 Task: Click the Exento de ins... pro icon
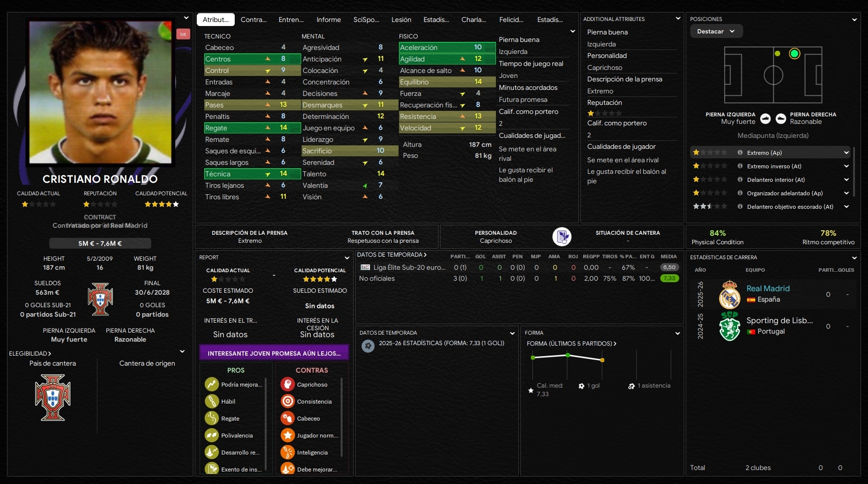(212, 469)
